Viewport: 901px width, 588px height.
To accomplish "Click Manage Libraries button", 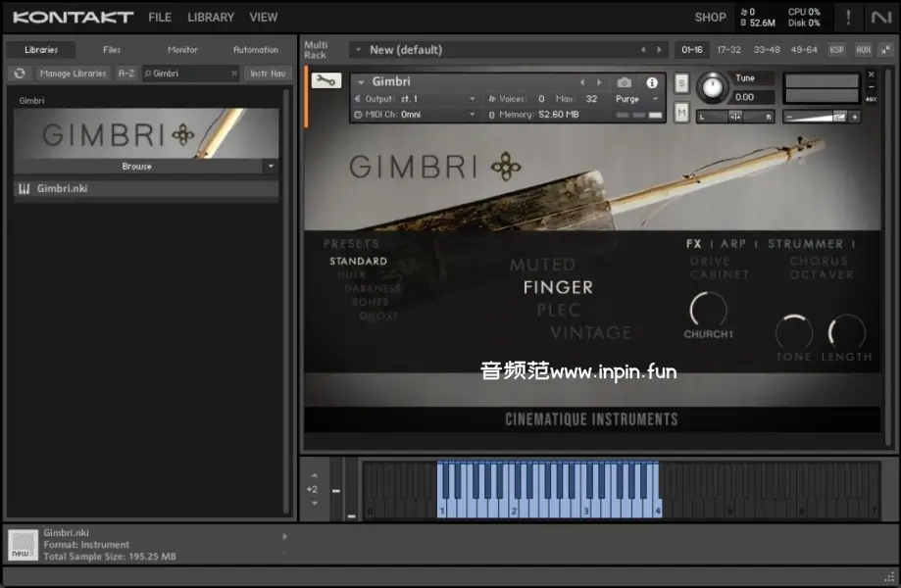I will pos(73,73).
